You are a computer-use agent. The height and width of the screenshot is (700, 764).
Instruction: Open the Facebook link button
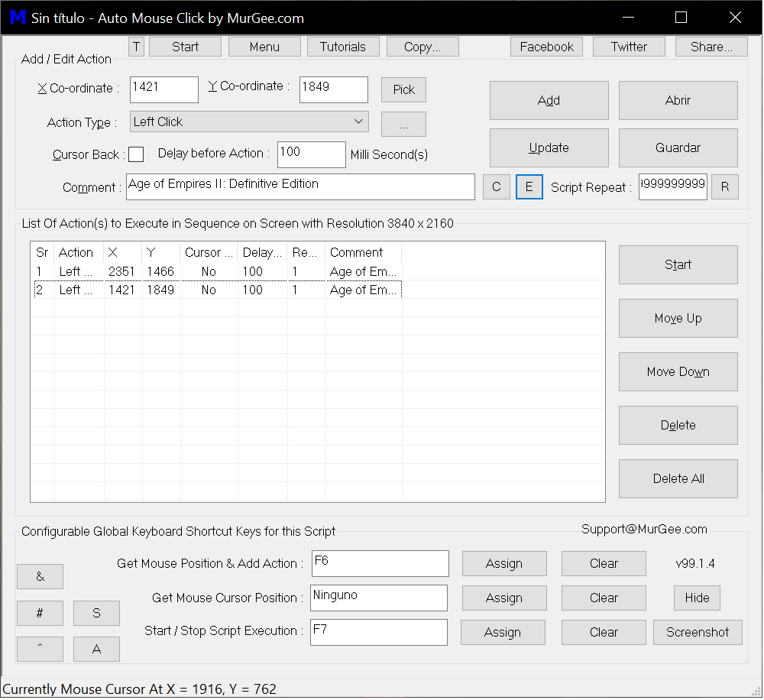[x=547, y=47]
